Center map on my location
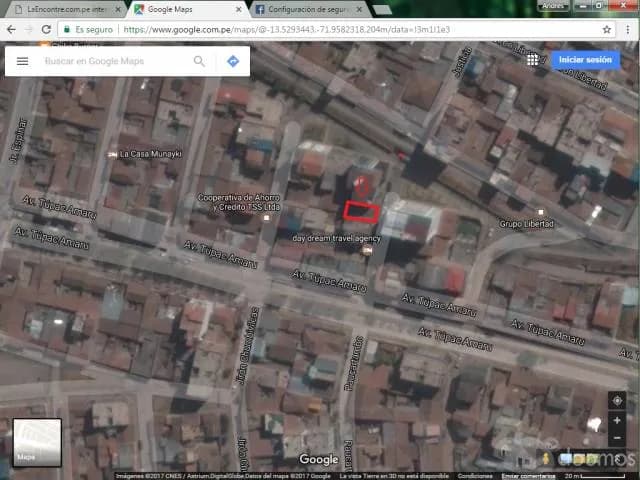640x480 pixels. pos(617,401)
